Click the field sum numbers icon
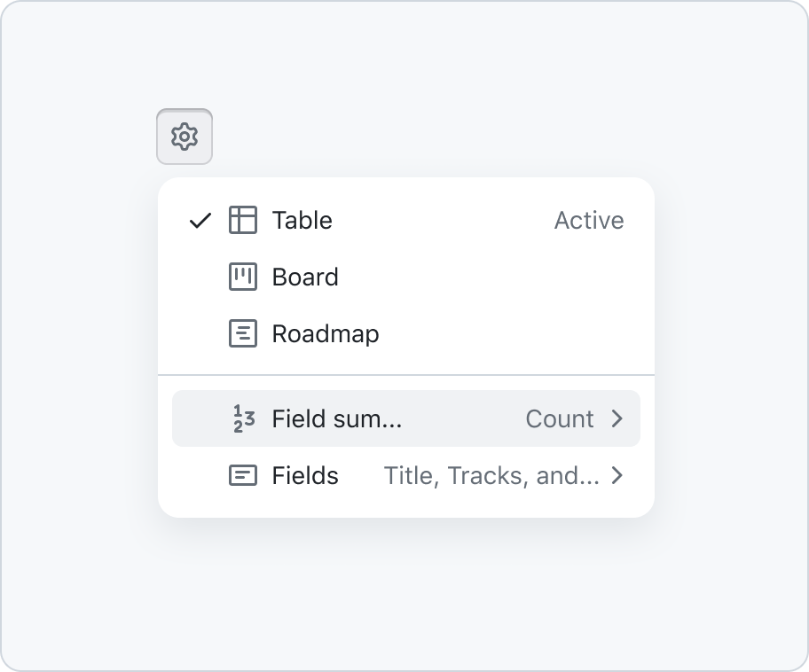This screenshot has width=809, height=672. 244,418
